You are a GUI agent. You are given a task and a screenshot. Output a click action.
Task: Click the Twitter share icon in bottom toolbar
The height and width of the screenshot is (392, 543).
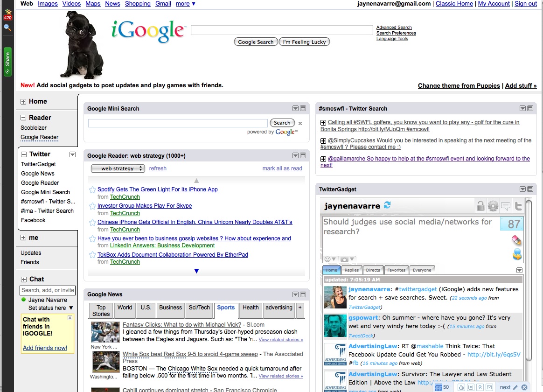point(480,387)
